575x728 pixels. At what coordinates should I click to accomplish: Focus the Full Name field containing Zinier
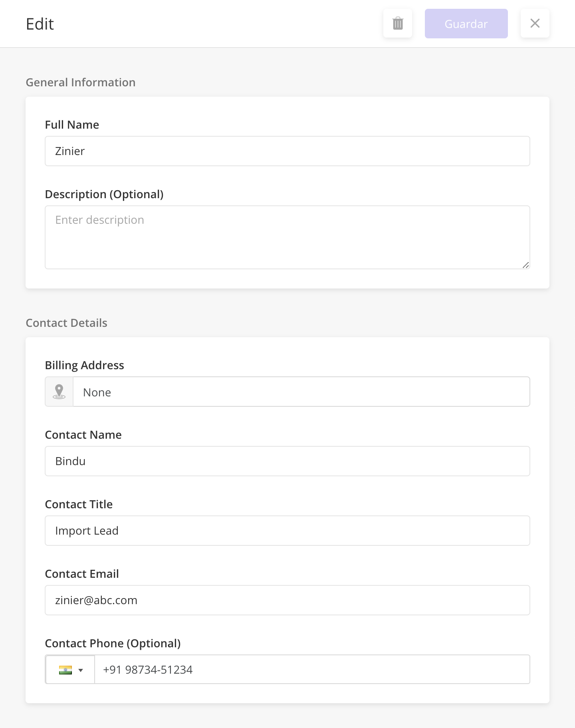pyautogui.click(x=287, y=151)
